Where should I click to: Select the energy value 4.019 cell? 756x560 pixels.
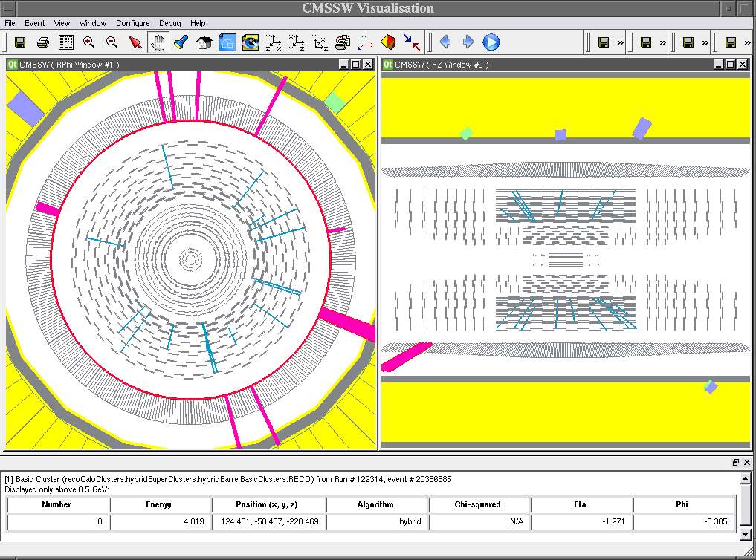(x=160, y=521)
